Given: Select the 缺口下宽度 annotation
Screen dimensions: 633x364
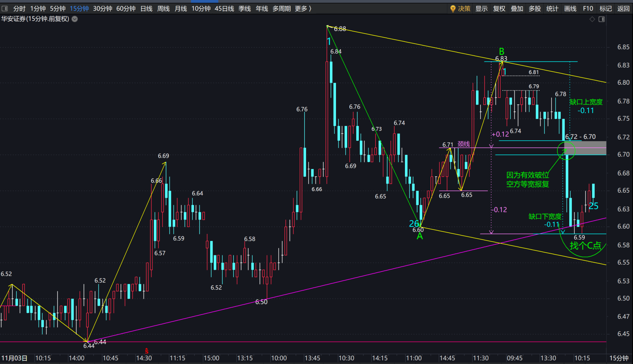Looking at the screenshot, I should point(545,216).
